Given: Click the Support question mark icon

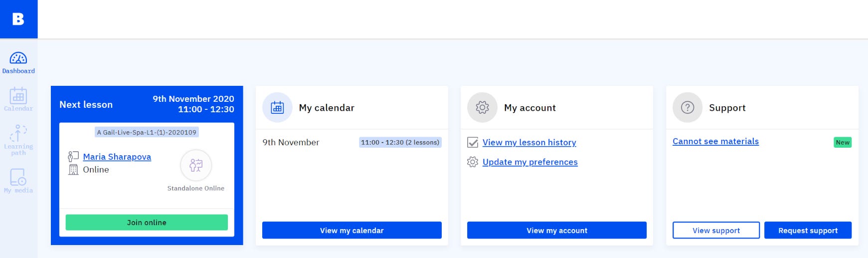Looking at the screenshot, I should (x=688, y=107).
